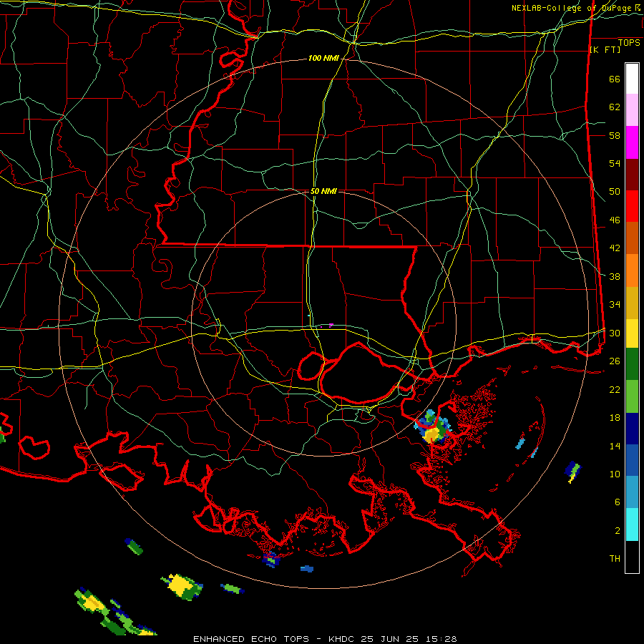Screen dimensions: 644x644
Task: Select the sky blue legend band
Action: [x=632, y=492]
